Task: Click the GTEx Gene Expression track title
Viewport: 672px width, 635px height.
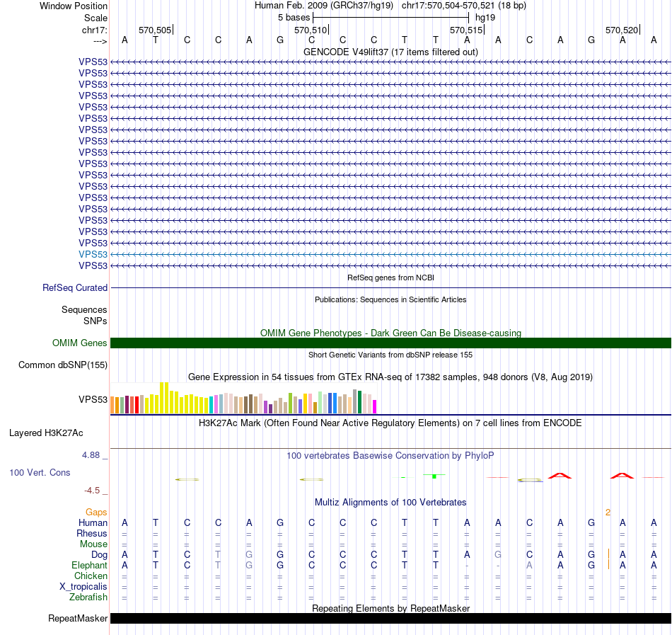Action: point(390,377)
